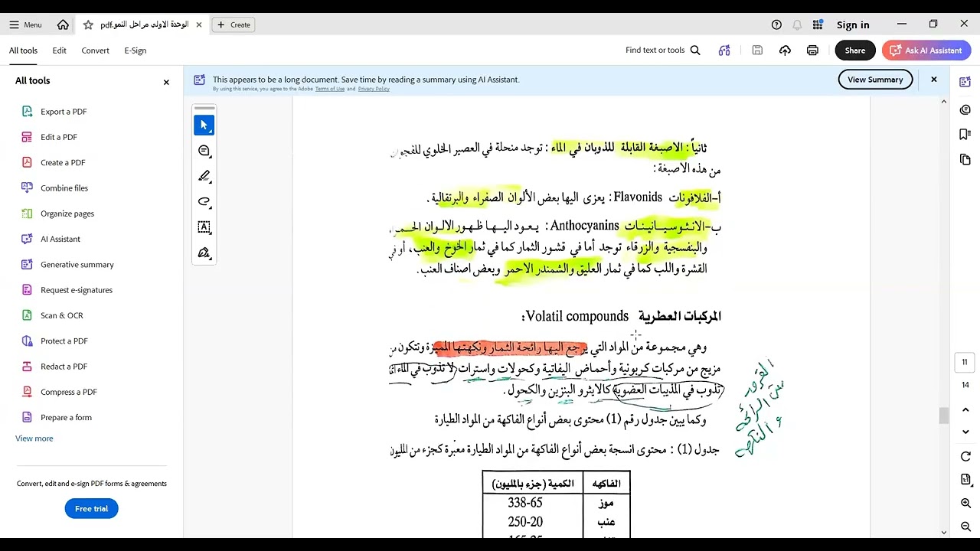Image resolution: width=980 pixels, height=551 pixels.
Task: Open the notifications bell
Action: click(797, 24)
